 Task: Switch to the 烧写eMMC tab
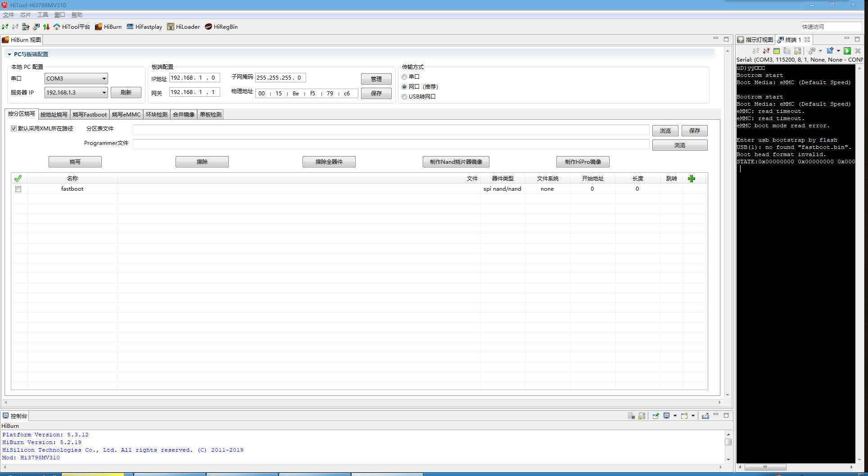pyautogui.click(x=126, y=115)
